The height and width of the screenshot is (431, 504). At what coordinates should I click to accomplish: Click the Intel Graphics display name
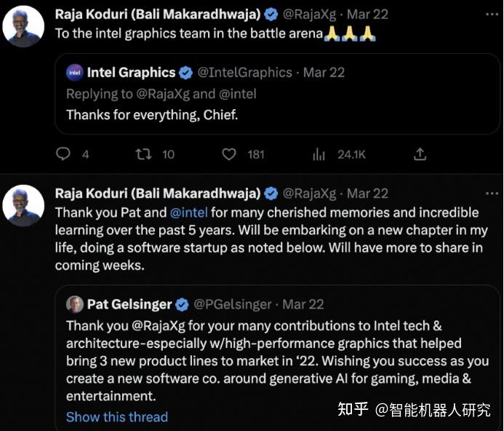[x=131, y=72]
